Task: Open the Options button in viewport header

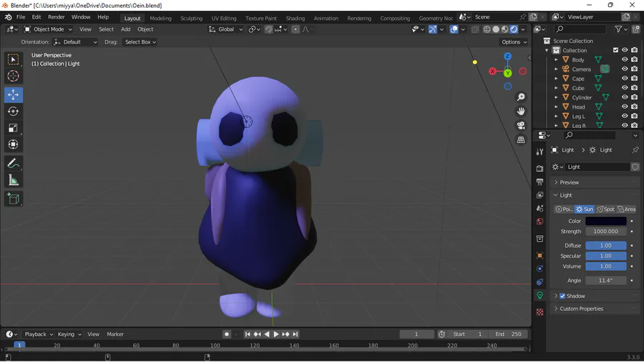Action: click(514, 42)
